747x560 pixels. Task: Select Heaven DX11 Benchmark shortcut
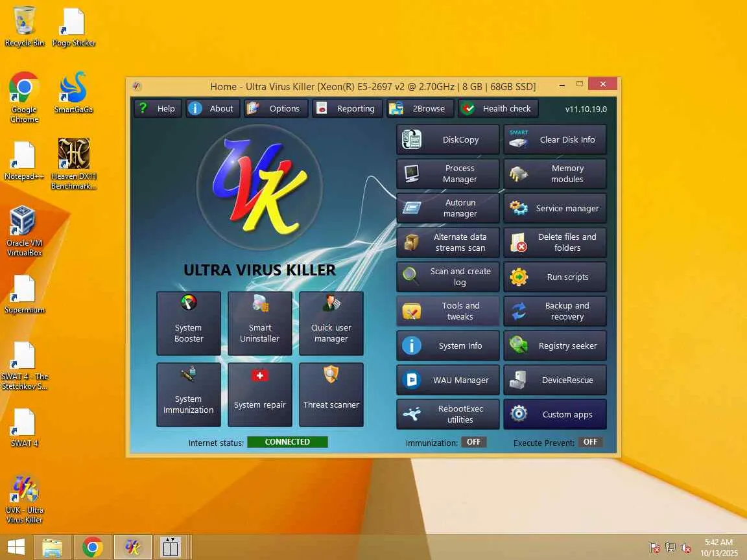(73, 164)
